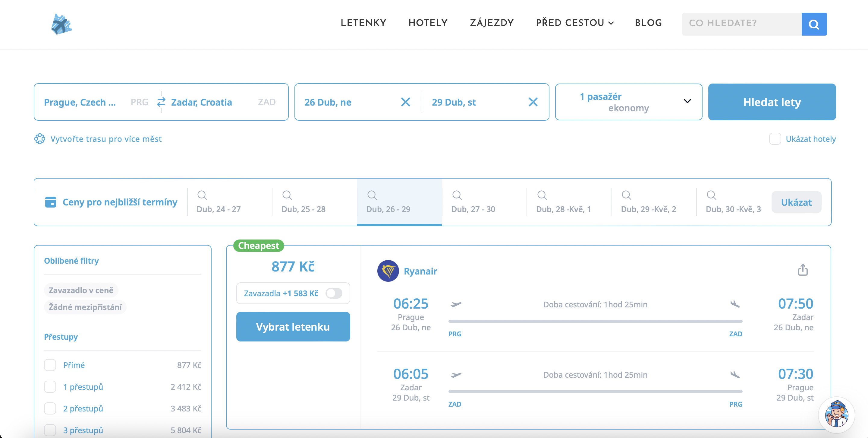Enable the Přímé flights filter checkbox
Viewport: 868px width, 438px height.
(x=50, y=365)
